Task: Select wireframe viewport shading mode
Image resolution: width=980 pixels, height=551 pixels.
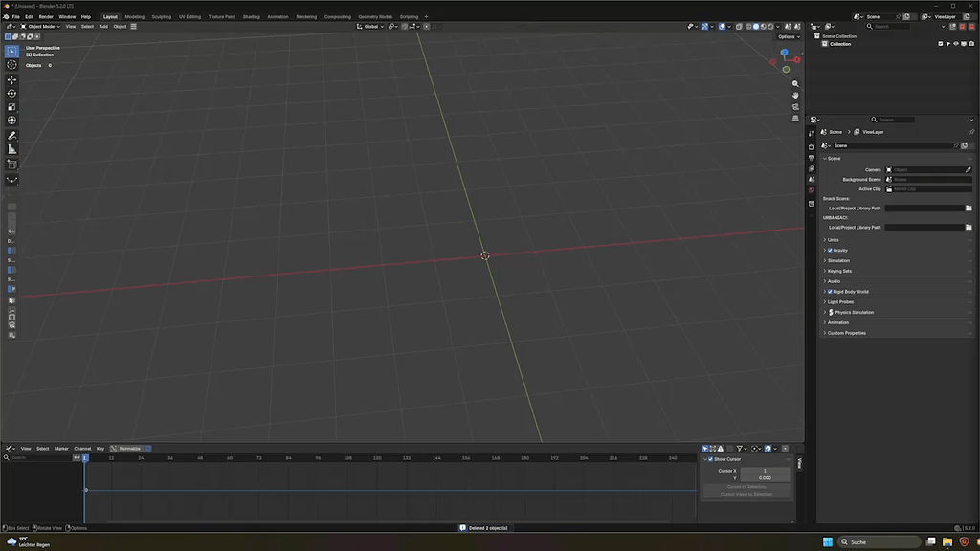Action: tap(748, 26)
